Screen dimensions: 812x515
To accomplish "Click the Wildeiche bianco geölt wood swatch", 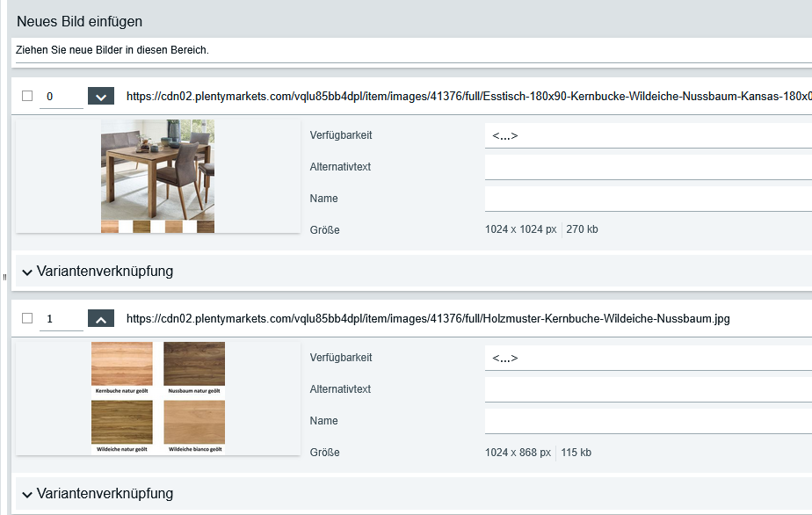I will [194, 423].
